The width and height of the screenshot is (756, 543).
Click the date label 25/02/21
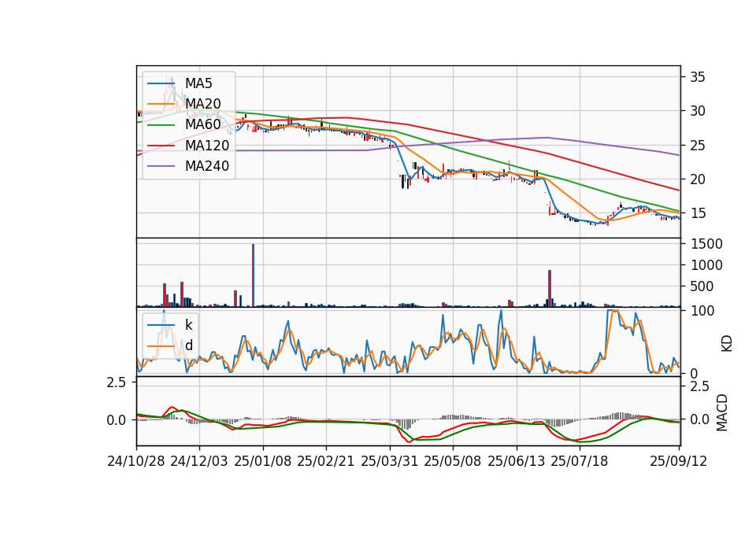click(326, 461)
